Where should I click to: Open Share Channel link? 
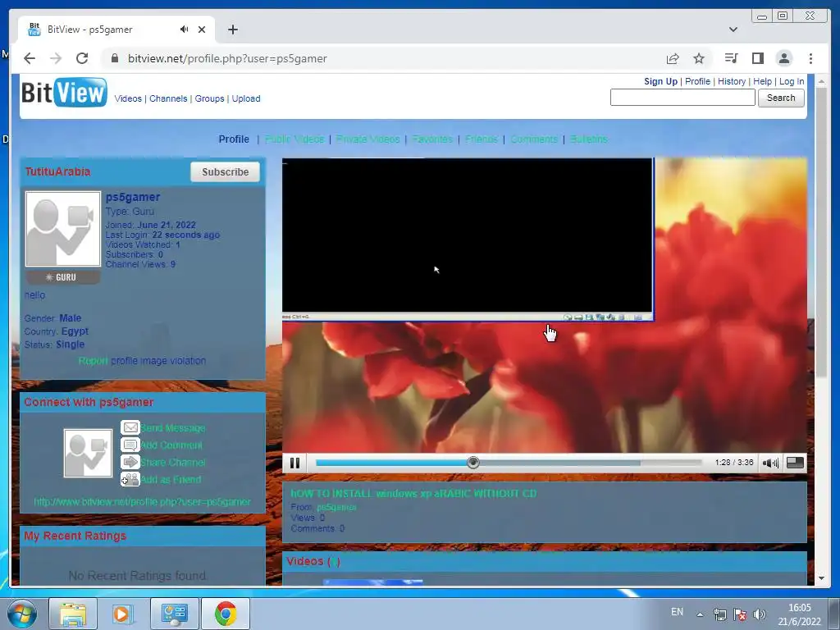pyautogui.click(x=172, y=463)
